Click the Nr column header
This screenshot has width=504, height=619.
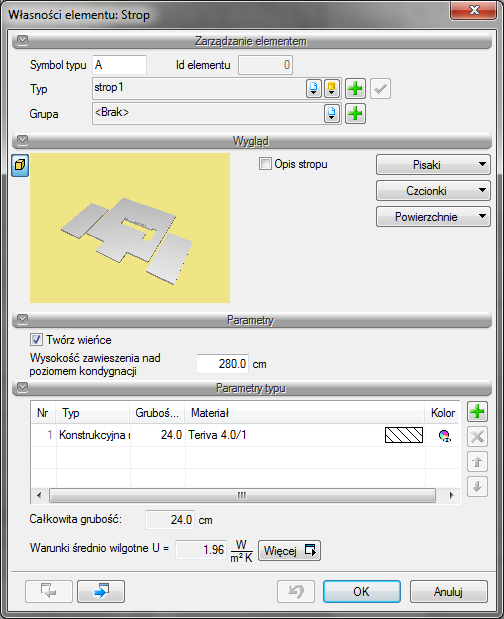pyautogui.click(x=43, y=413)
